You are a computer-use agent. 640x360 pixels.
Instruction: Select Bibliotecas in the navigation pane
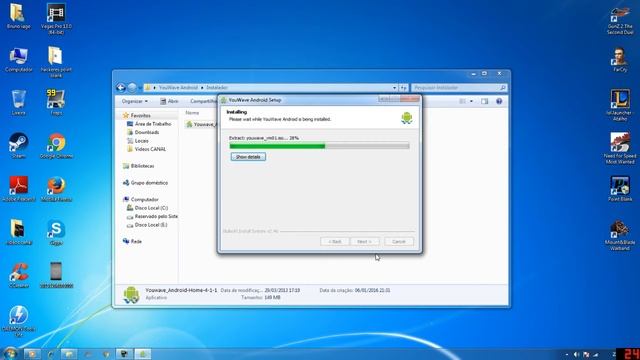coord(138,166)
